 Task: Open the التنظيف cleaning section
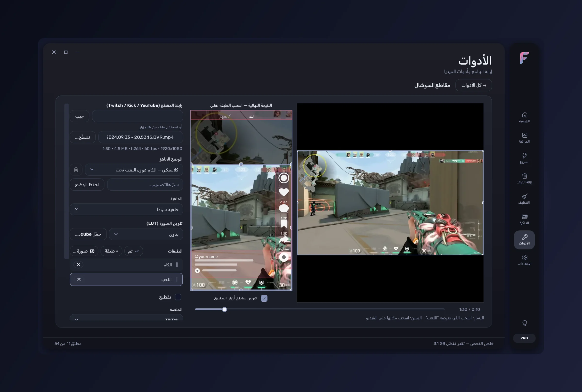524,199
